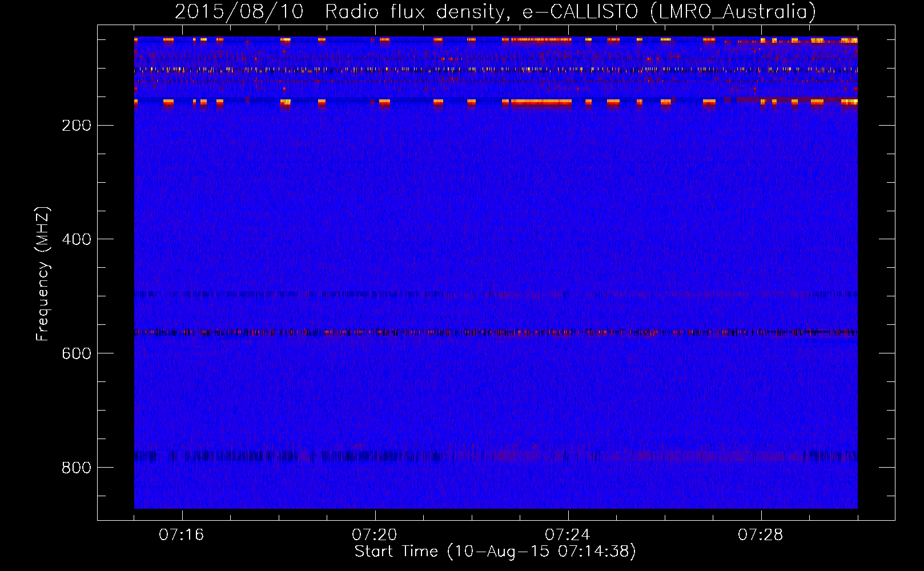This screenshot has width=924, height=571.
Task: Click the 800 frequency tick label
Action: (77, 468)
